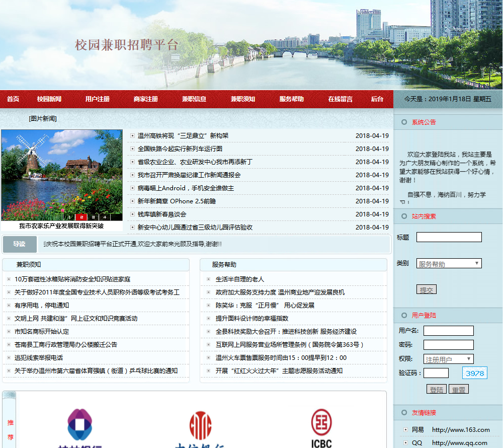Open notice about 2011年度全国专业技术人员职称外语等级考试
This screenshot has width=503, height=448.
(x=97, y=292)
